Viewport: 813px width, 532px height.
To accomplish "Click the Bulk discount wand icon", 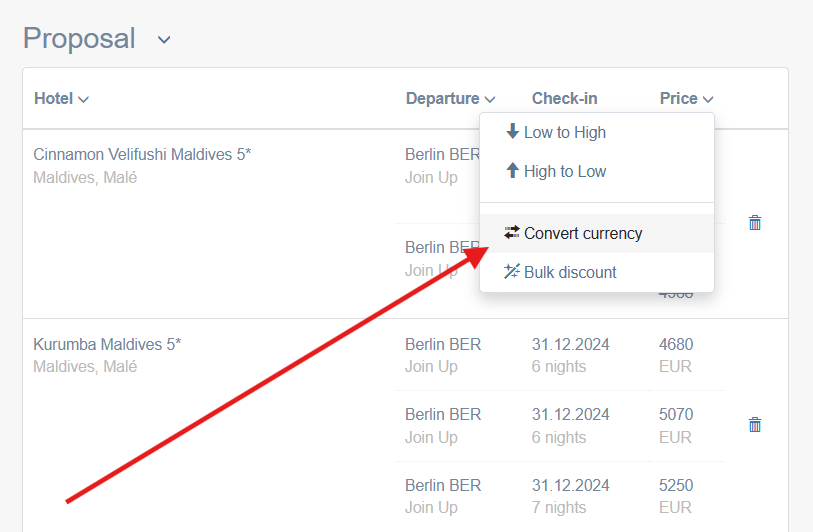I will point(512,272).
